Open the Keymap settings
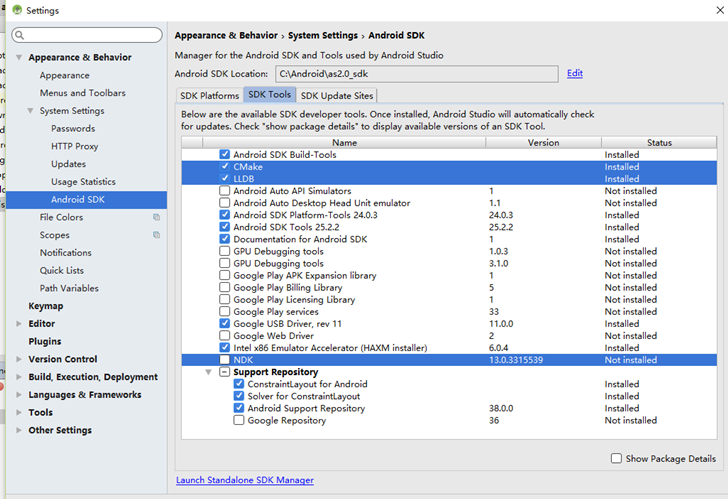Viewport: 728px width, 499px height. [46, 306]
